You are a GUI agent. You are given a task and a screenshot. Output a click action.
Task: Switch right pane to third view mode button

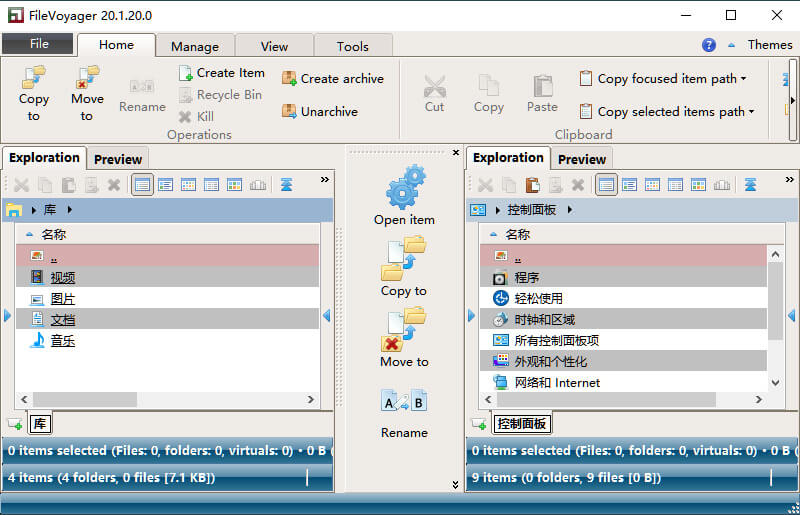(x=652, y=185)
